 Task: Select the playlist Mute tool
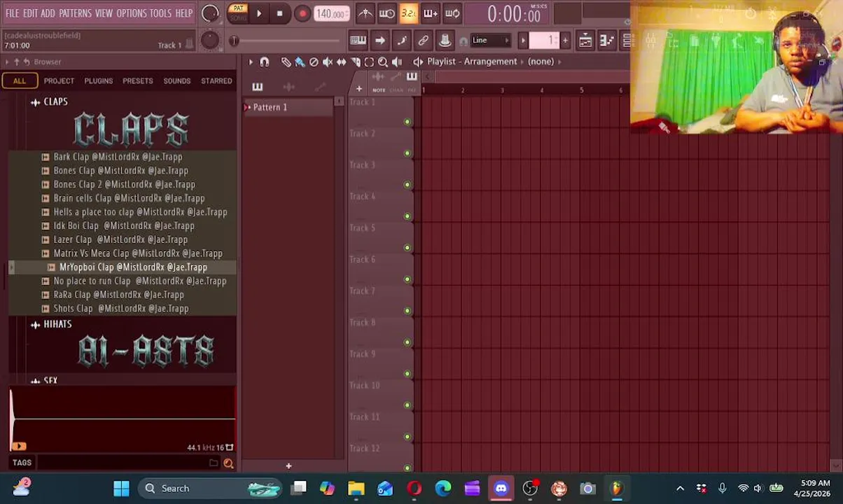[x=328, y=62]
